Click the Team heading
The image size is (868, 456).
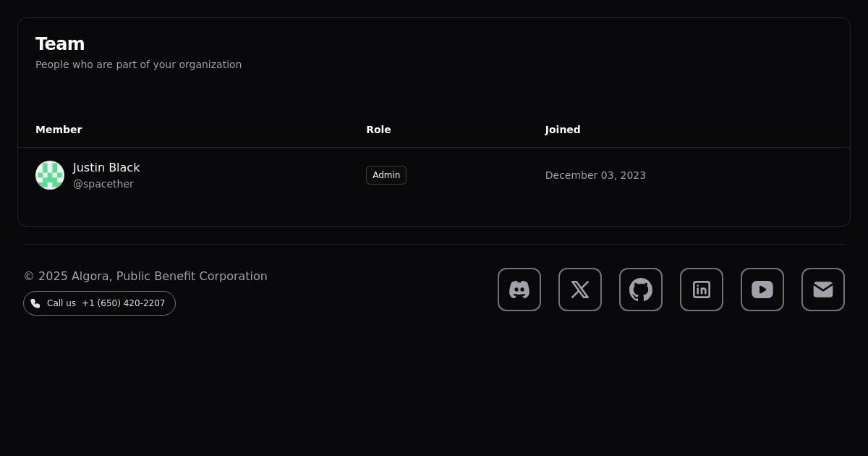60,44
